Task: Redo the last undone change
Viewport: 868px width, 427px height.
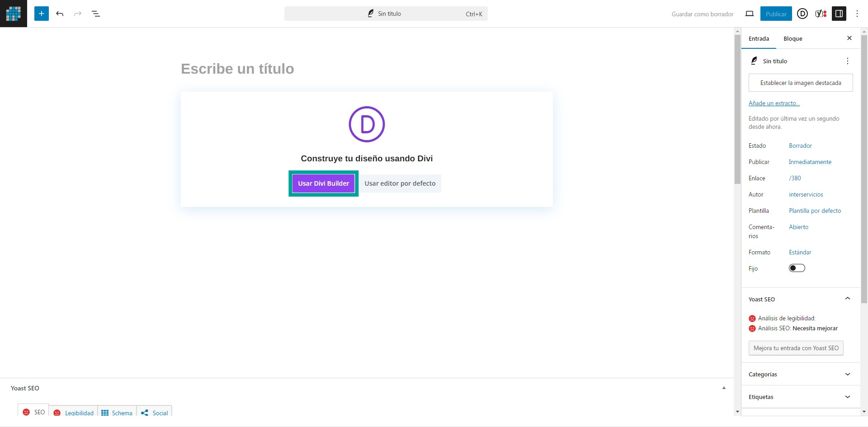Action: pos(78,14)
